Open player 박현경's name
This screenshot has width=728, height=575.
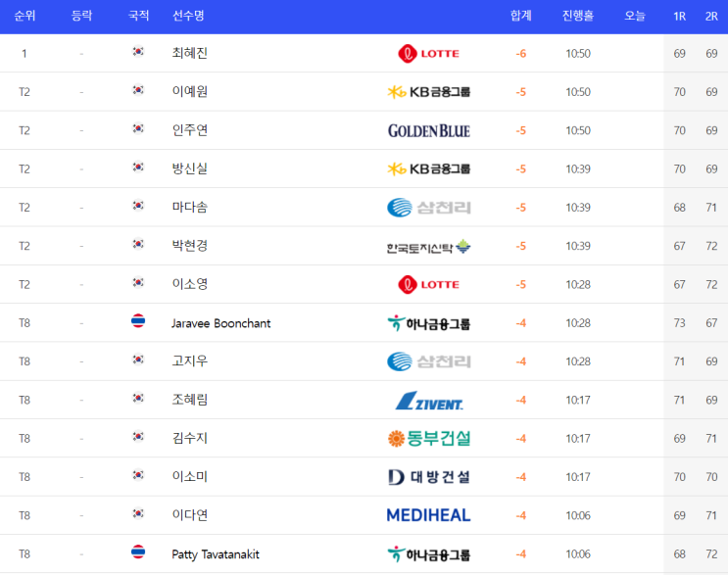189,246
